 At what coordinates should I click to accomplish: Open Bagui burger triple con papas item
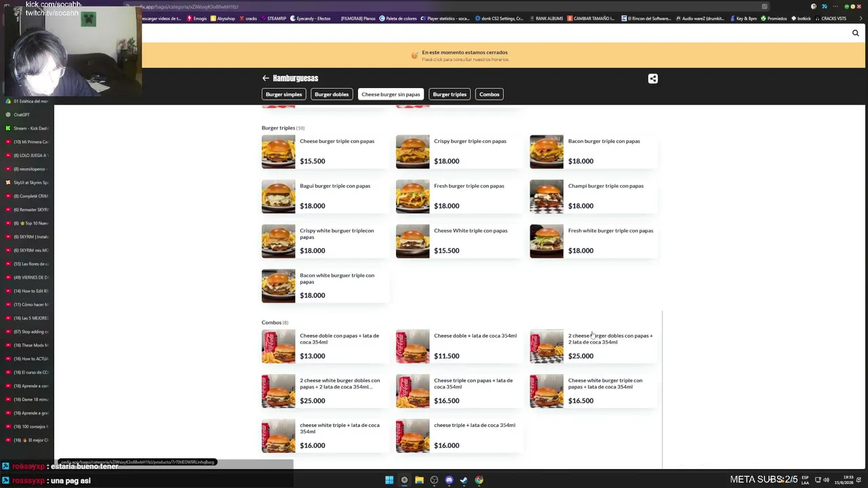point(325,196)
